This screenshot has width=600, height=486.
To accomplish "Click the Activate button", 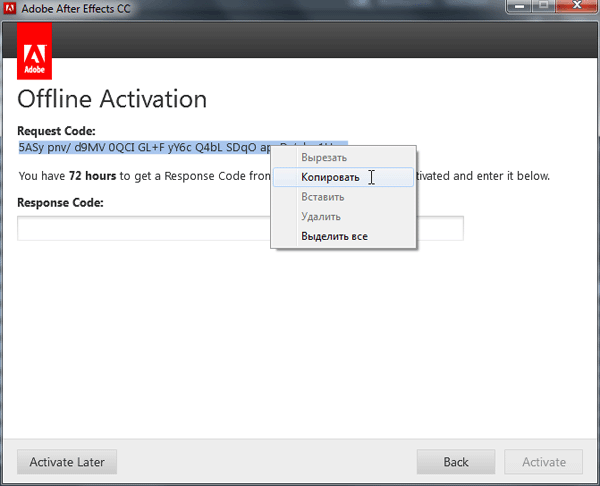I will coord(543,462).
